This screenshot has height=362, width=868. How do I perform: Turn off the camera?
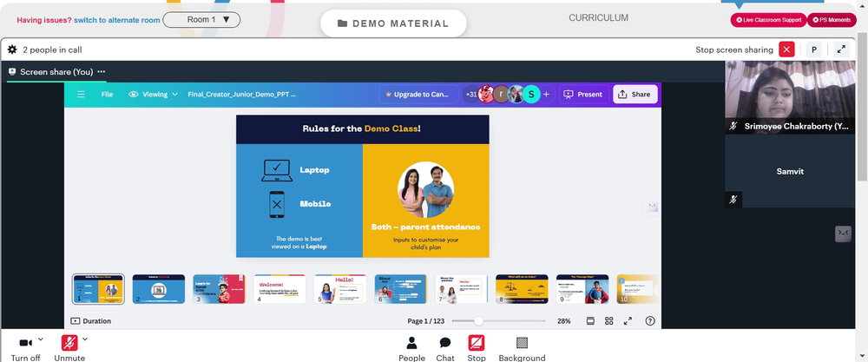pyautogui.click(x=25, y=349)
